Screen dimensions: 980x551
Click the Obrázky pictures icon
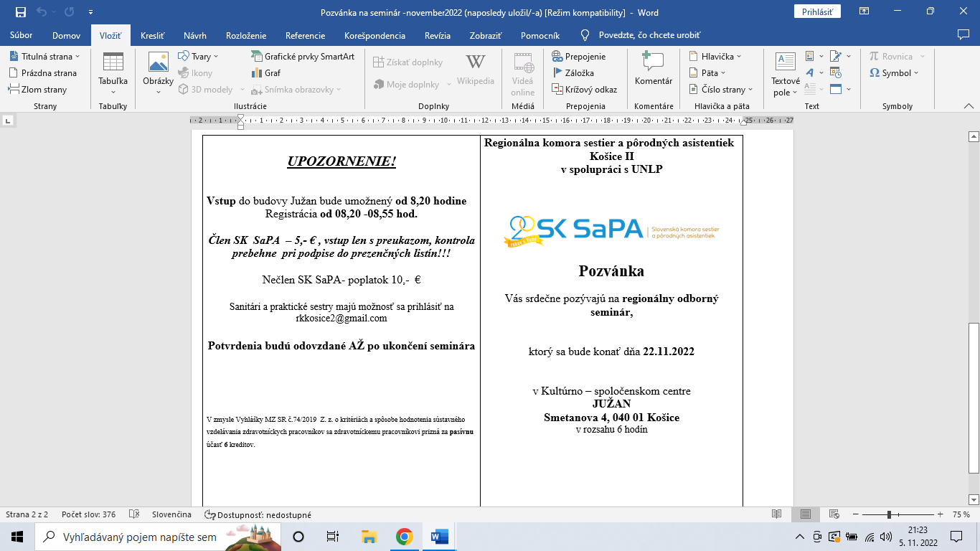[158, 72]
